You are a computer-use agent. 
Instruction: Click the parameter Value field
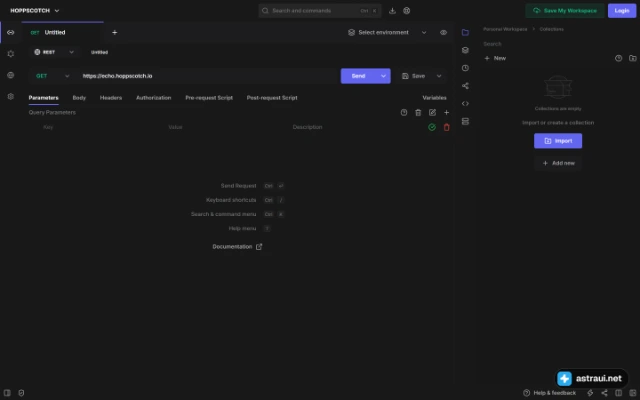(x=228, y=127)
